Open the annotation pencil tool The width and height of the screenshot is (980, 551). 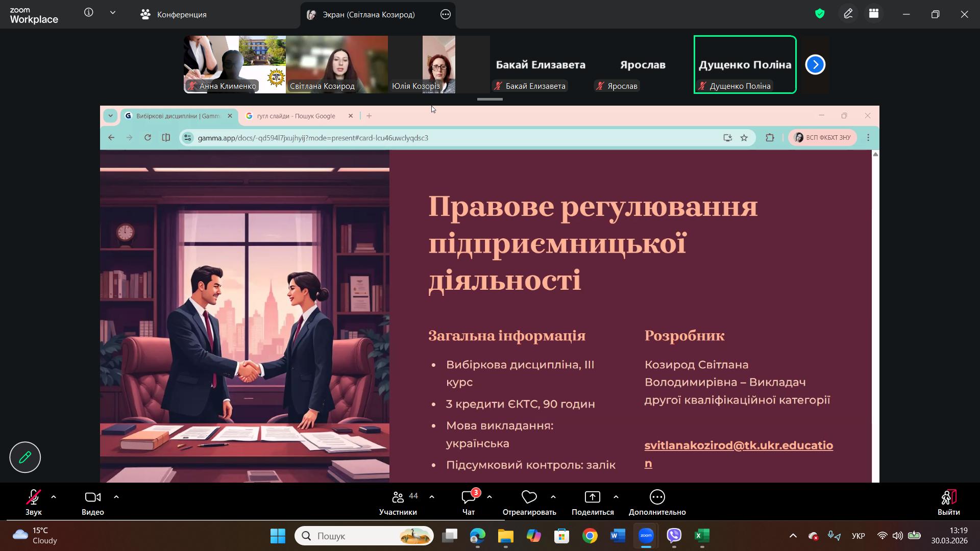[x=848, y=14]
